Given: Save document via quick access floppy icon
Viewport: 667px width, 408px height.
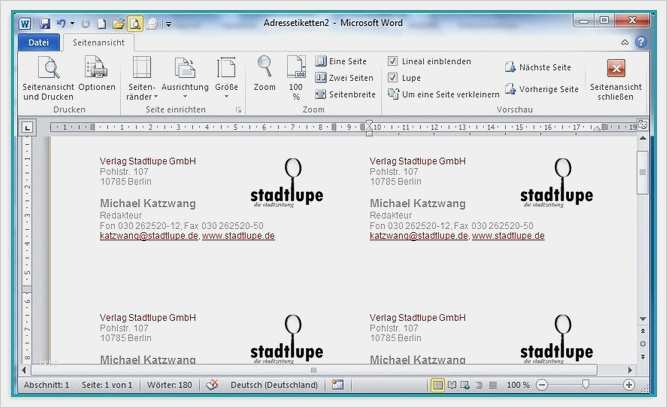Looking at the screenshot, I should point(45,24).
